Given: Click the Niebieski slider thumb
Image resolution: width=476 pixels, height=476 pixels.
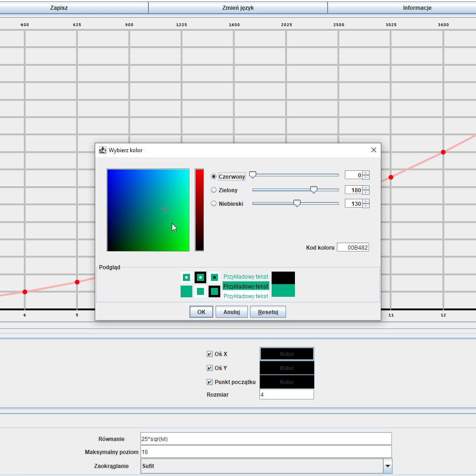Looking at the screenshot, I should [297, 203].
